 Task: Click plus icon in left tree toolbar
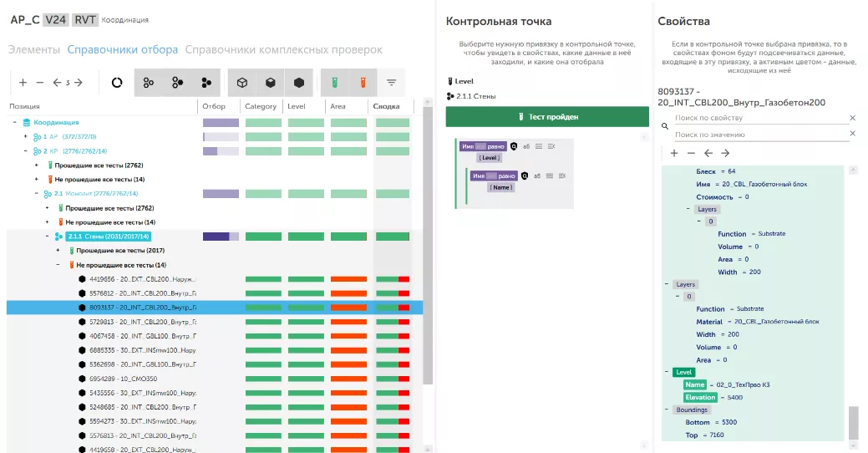[23, 83]
